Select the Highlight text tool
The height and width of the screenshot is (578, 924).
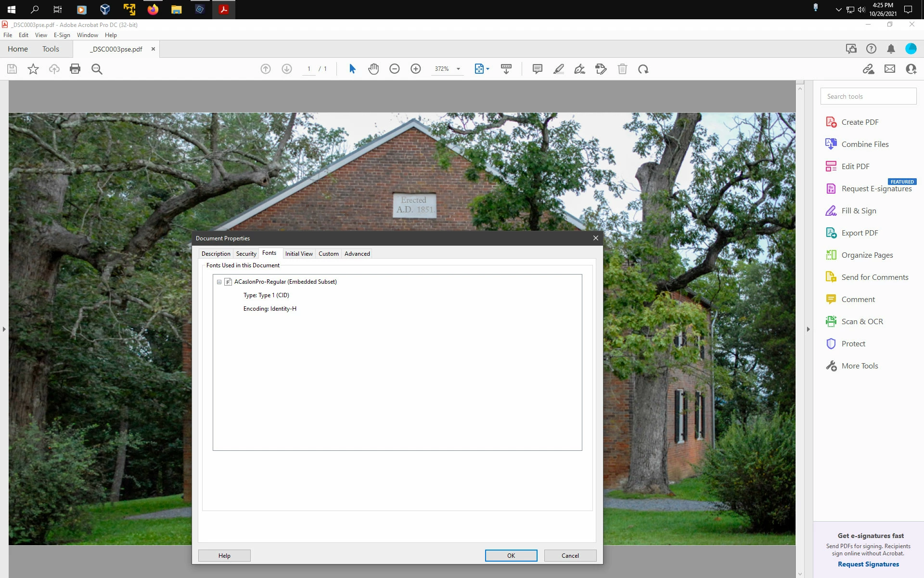[559, 69]
